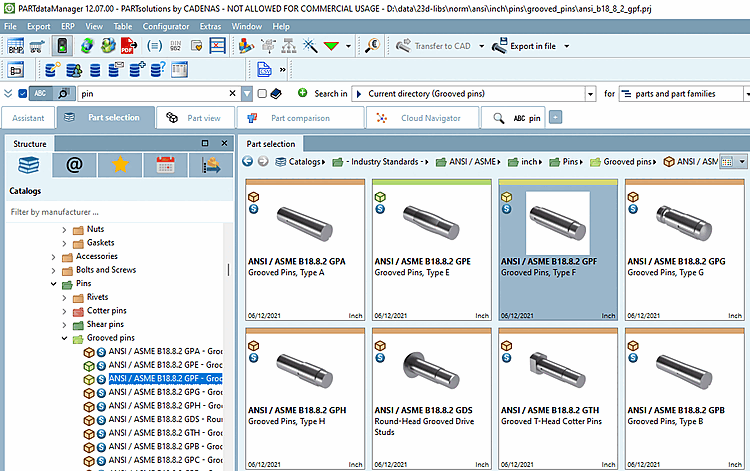The image size is (750, 471).
Task: Add new search tab with plus
Action: click(555, 117)
